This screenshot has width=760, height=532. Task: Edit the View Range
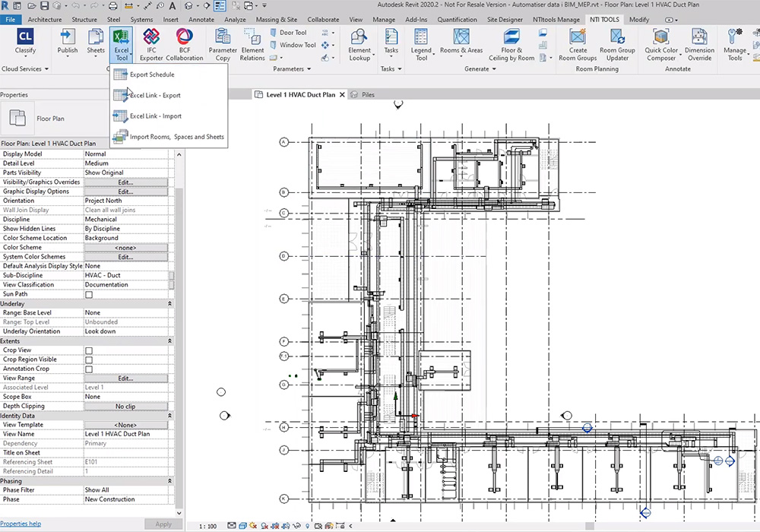tap(126, 378)
